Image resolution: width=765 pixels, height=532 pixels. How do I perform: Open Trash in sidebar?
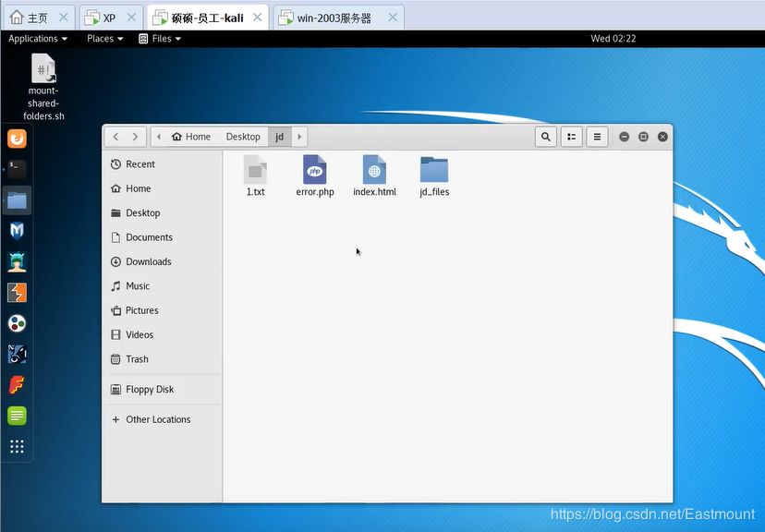tap(162, 359)
